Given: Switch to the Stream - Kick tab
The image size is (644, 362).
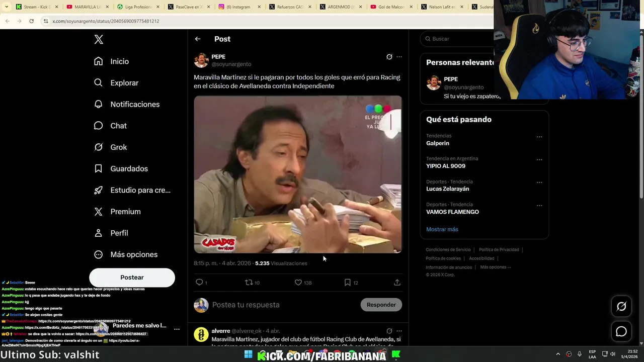Looking at the screenshot, I should 37,7.
